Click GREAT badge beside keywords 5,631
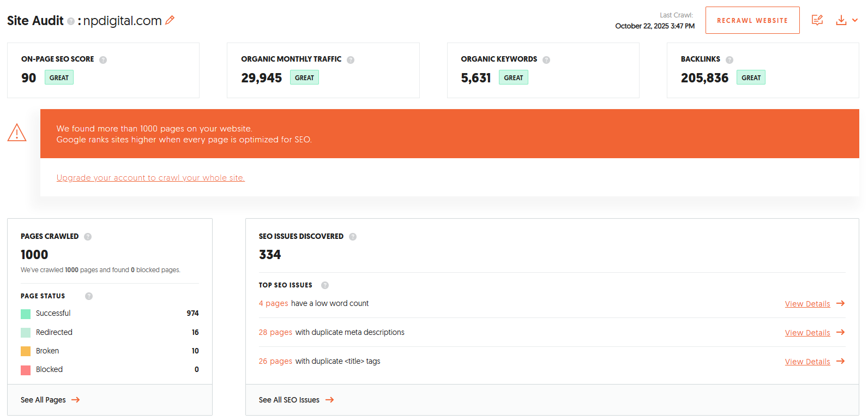 pos(514,77)
